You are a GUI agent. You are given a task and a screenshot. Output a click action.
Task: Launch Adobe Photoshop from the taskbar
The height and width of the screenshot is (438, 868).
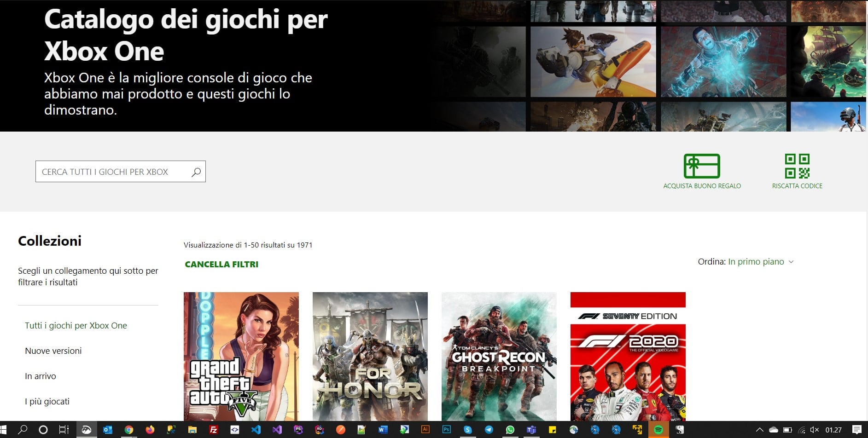click(x=447, y=430)
